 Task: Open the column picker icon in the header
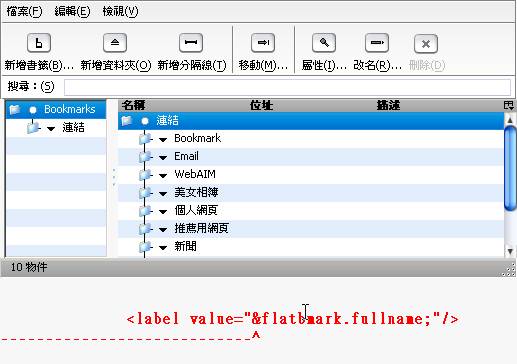click(509, 105)
